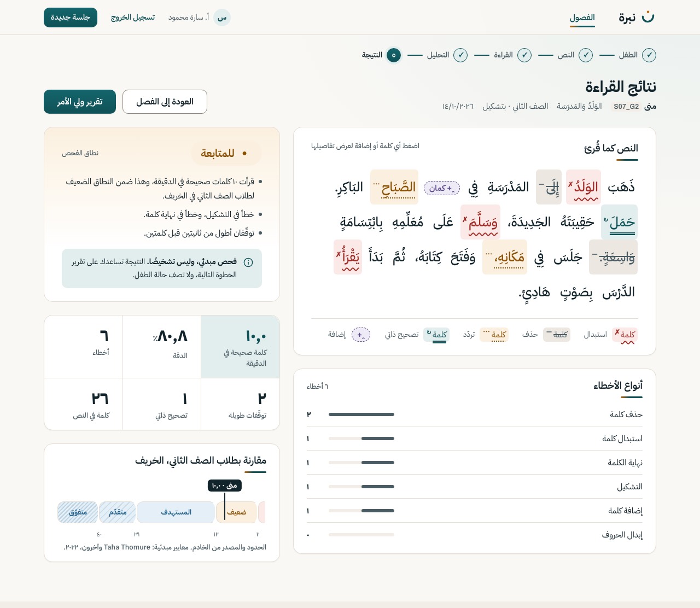Select the التحليل step checkmark icon
The width and height of the screenshot is (700, 608).
(x=460, y=55)
